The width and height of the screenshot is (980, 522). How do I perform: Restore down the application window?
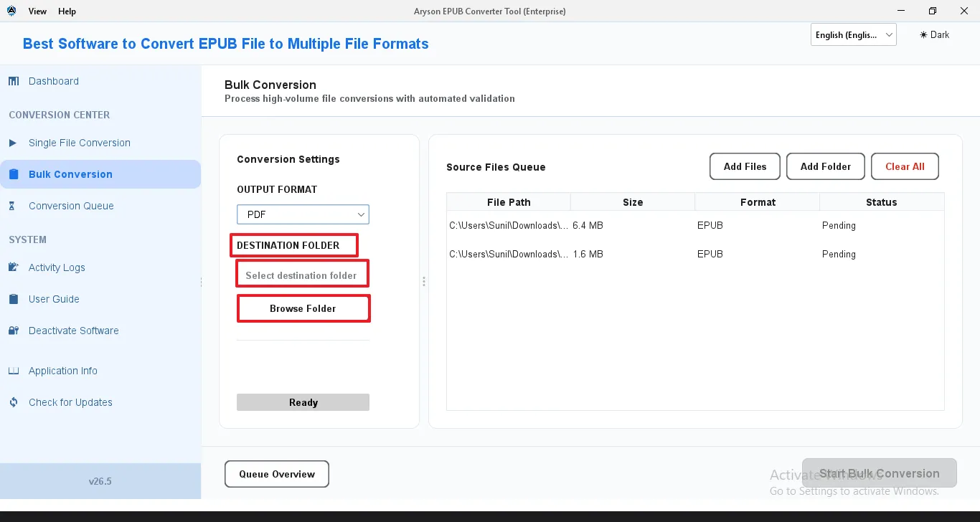coord(933,11)
